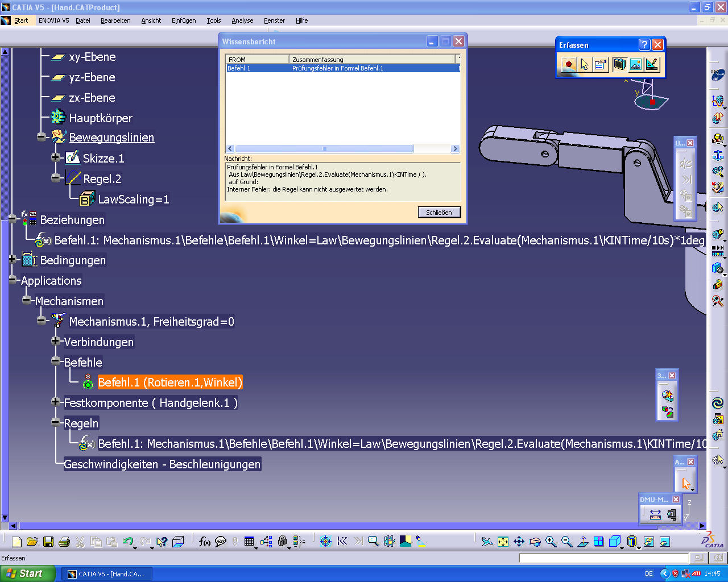
Task: Select the arrow pointer icon in Erfassen toolbar
Action: click(x=584, y=64)
